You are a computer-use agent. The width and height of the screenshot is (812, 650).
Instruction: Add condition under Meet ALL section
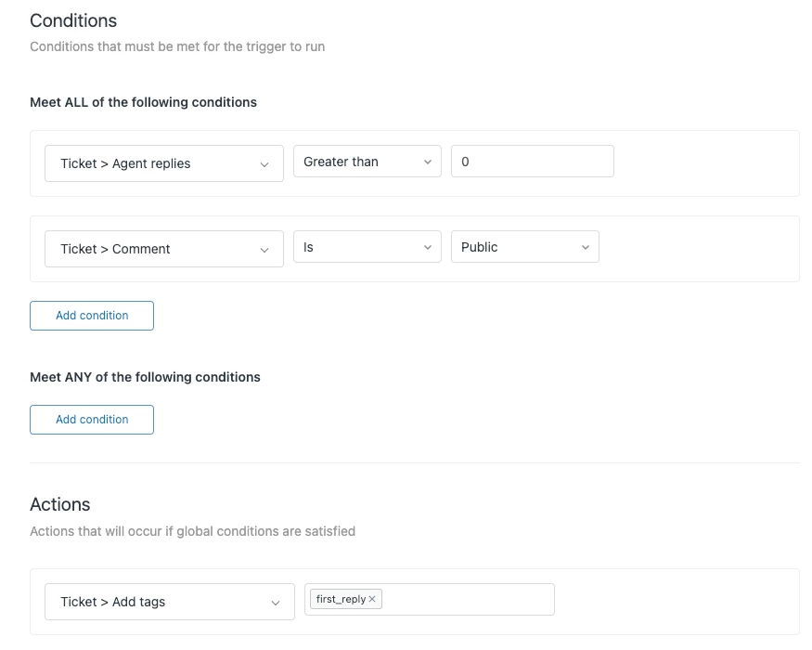coord(92,316)
